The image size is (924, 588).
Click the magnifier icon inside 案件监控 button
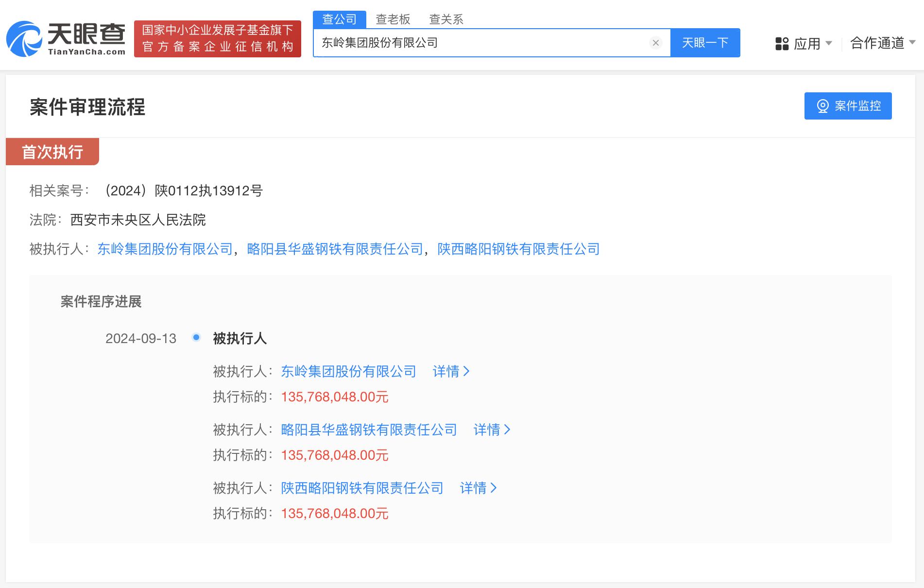[x=822, y=105]
